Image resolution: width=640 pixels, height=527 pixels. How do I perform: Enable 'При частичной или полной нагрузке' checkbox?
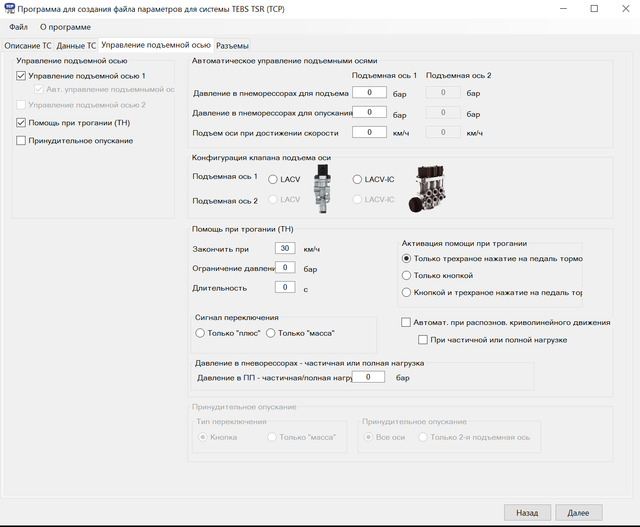(423, 340)
